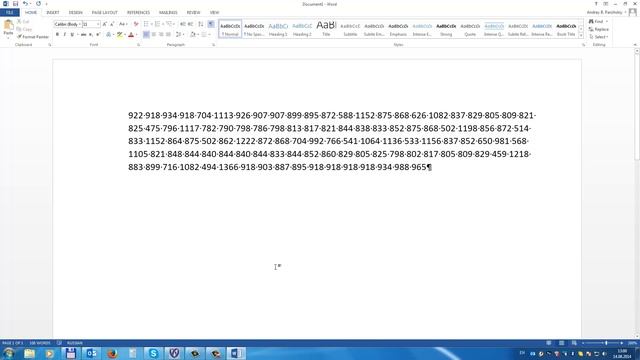Screen dimensions: 640x360
Task: Increase font size with Grow Font
Action: [105, 24]
